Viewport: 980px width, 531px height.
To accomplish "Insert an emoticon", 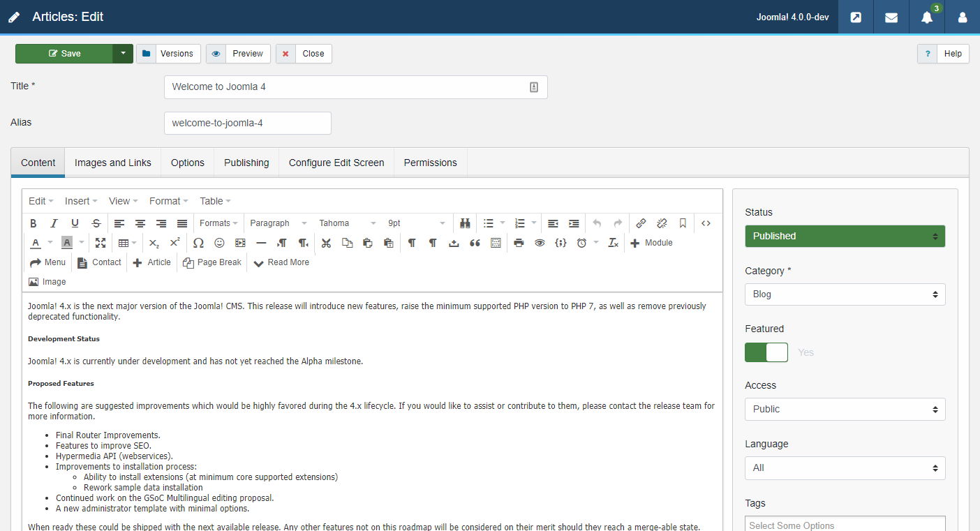I will 219,243.
